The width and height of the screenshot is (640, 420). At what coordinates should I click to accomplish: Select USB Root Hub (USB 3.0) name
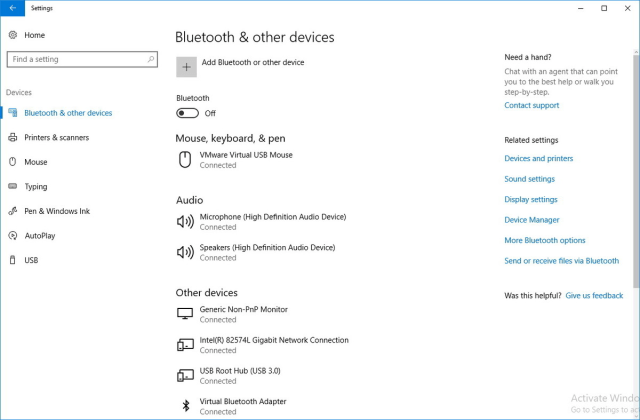[240, 371]
